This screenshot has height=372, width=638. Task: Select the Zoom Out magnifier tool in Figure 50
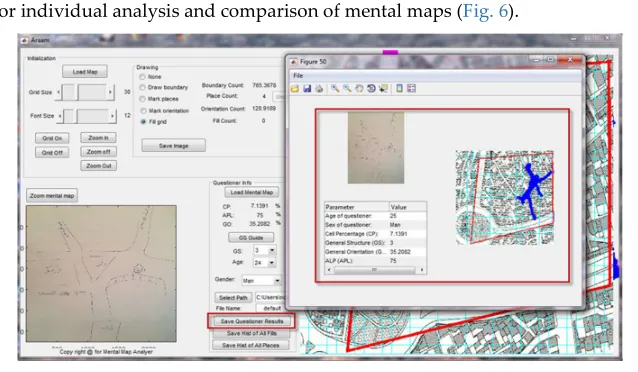coord(347,88)
